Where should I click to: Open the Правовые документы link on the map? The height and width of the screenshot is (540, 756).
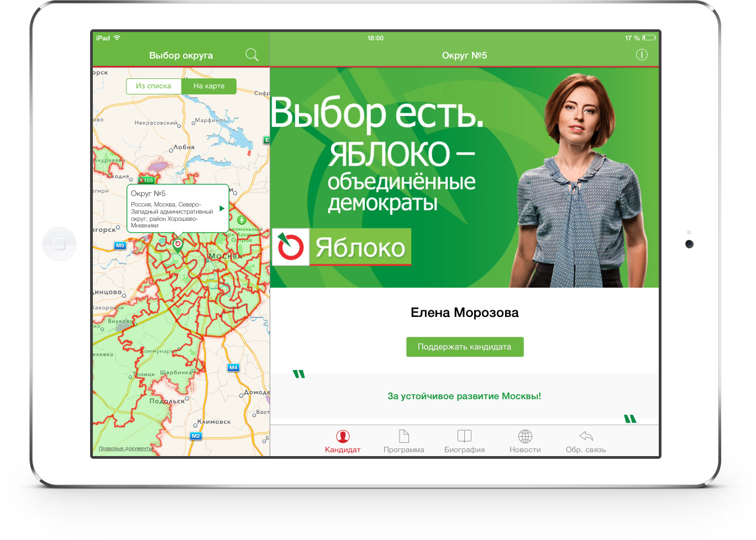click(126, 448)
